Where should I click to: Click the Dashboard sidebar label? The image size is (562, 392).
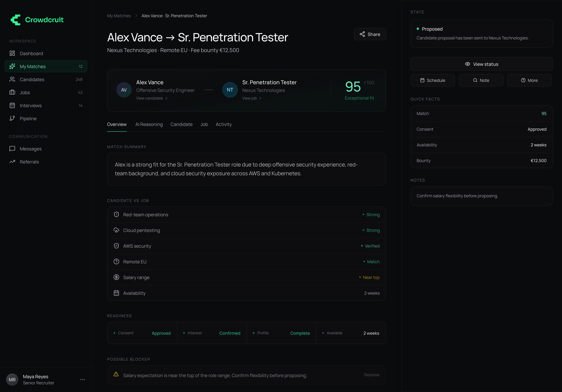[x=31, y=53]
